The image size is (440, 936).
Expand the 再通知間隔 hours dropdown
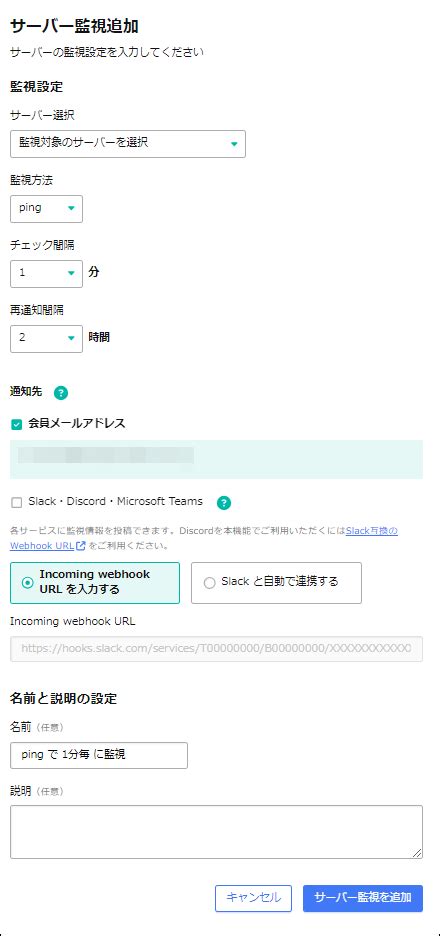(x=47, y=338)
